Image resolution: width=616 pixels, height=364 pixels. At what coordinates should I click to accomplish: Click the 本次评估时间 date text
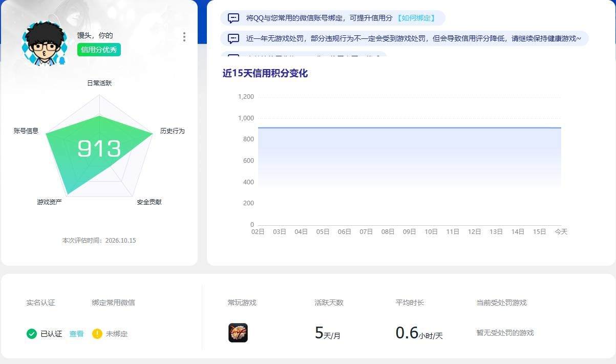99,241
